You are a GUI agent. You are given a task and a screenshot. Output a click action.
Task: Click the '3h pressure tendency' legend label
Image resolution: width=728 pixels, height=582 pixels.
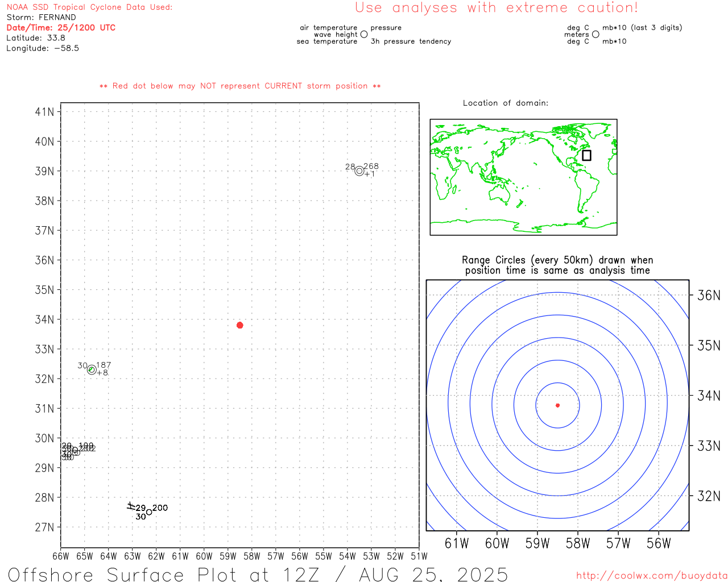(x=411, y=41)
